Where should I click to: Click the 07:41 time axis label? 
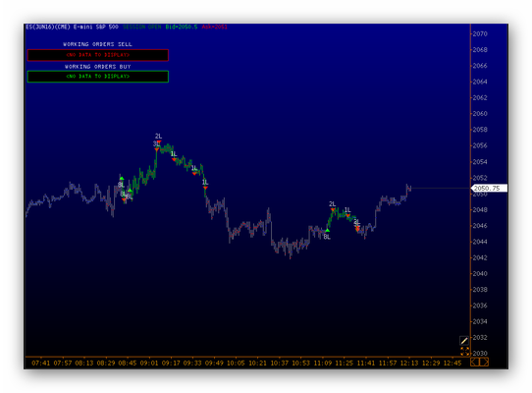click(x=40, y=364)
